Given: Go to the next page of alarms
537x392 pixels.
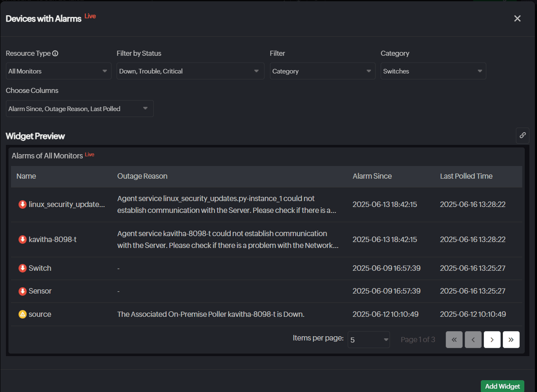Looking at the screenshot, I should 492,340.
